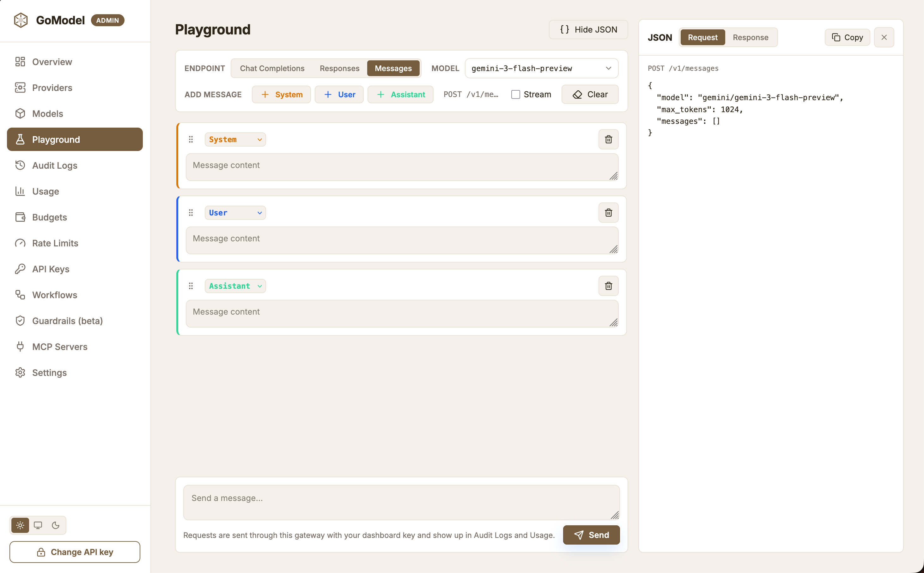Grab the System message drag handle
The height and width of the screenshot is (573, 924).
(x=191, y=140)
